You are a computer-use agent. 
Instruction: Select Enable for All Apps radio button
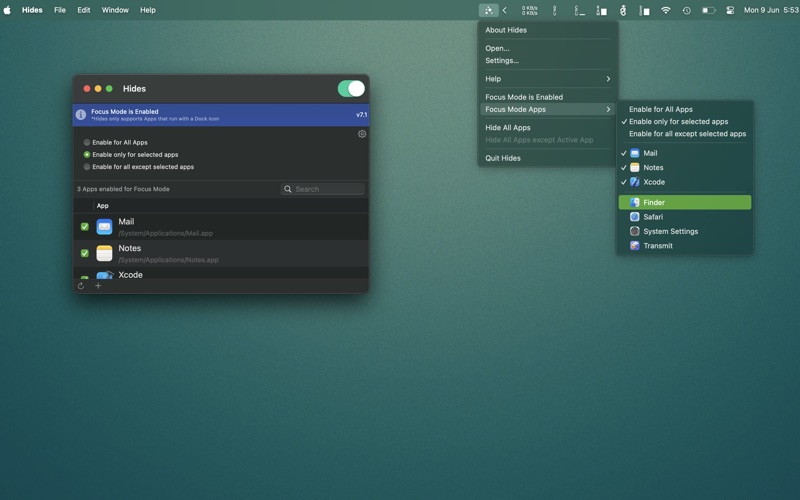pos(87,142)
